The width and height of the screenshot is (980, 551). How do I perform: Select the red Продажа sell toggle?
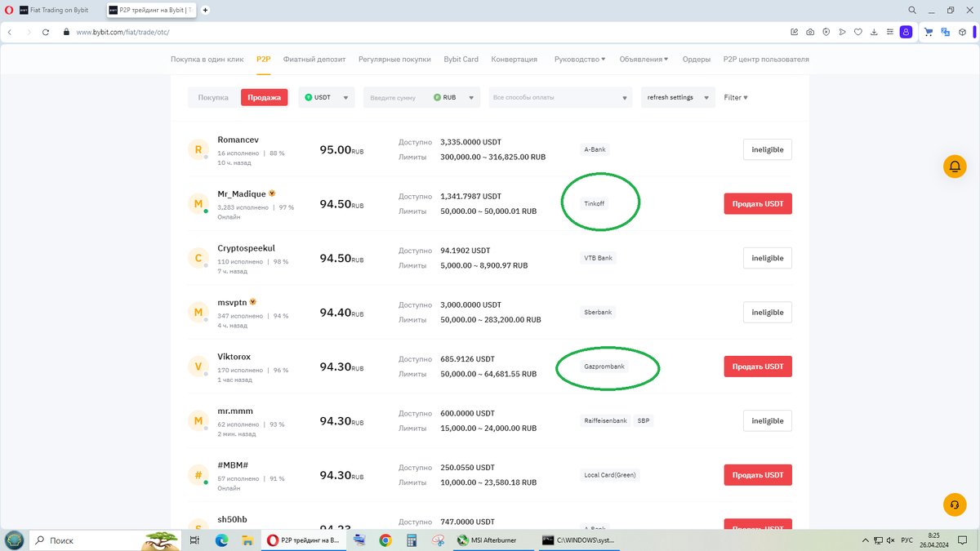pyautogui.click(x=265, y=97)
